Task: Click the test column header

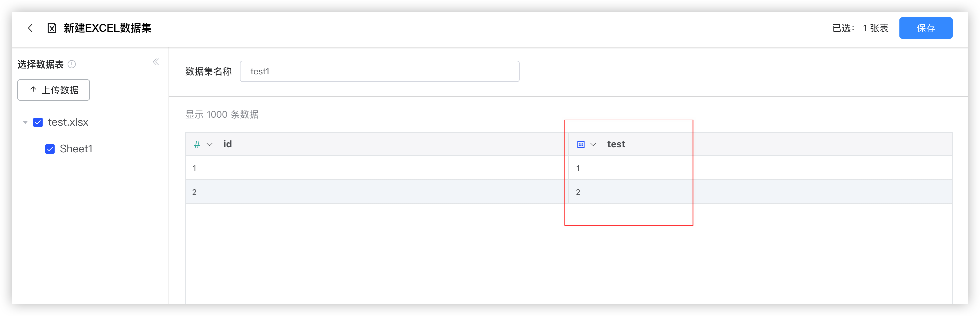Action: (x=616, y=144)
